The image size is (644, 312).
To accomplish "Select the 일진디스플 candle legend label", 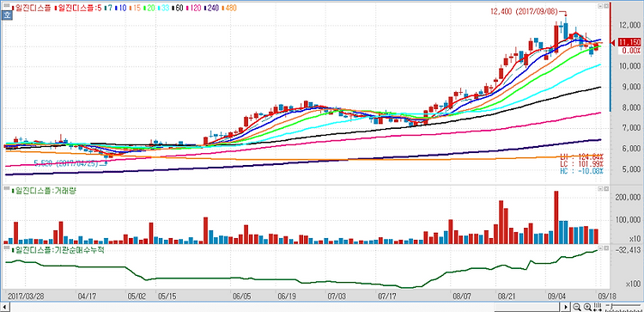I will (x=31, y=8).
